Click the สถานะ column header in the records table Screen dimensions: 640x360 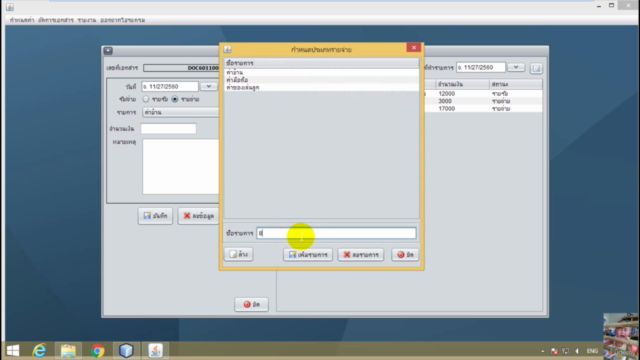click(516, 84)
